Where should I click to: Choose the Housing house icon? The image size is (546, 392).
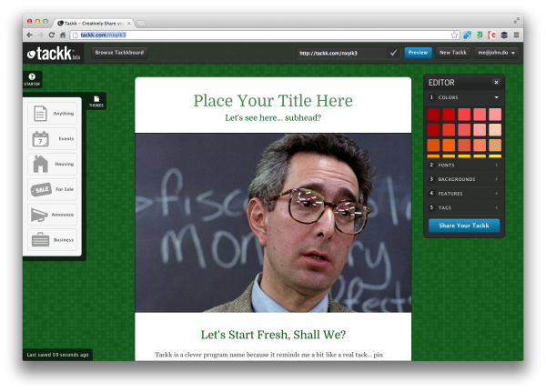40,164
